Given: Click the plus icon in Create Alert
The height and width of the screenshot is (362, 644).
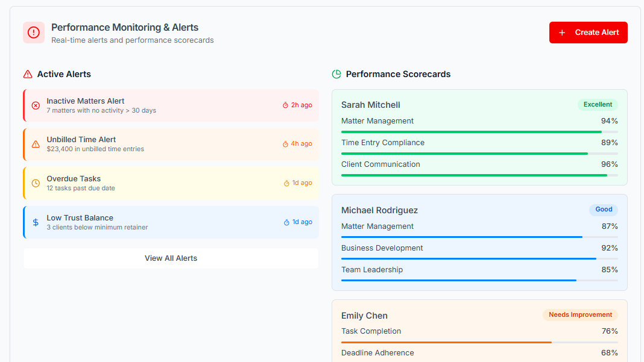Looking at the screenshot, I should click(562, 33).
